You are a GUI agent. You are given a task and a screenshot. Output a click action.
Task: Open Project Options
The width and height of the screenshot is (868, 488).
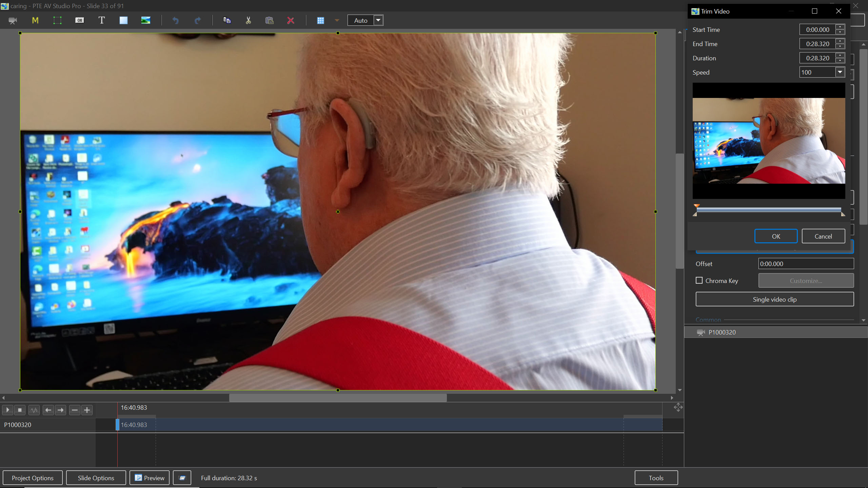coord(33,478)
